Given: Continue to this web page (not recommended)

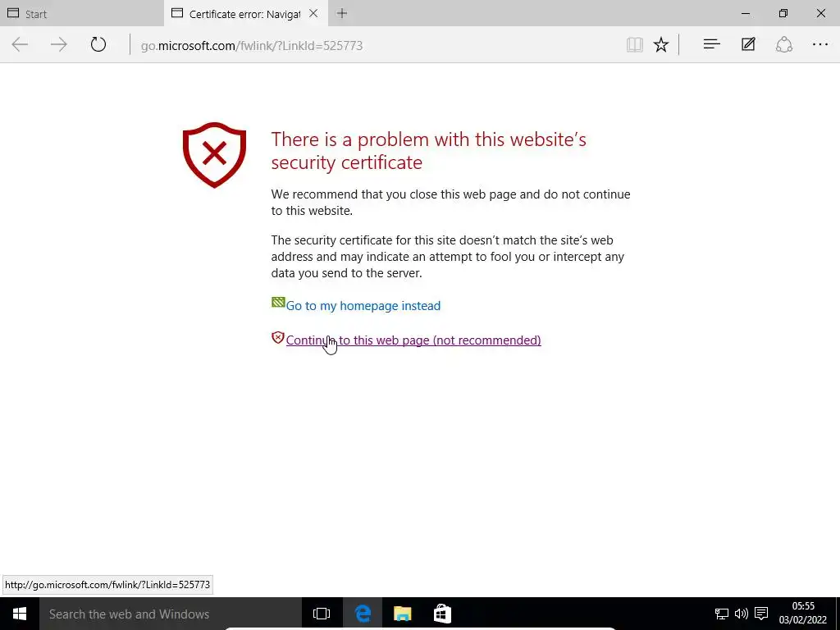Looking at the screenshot, I should pyautogui.click(x=413, y=340).
